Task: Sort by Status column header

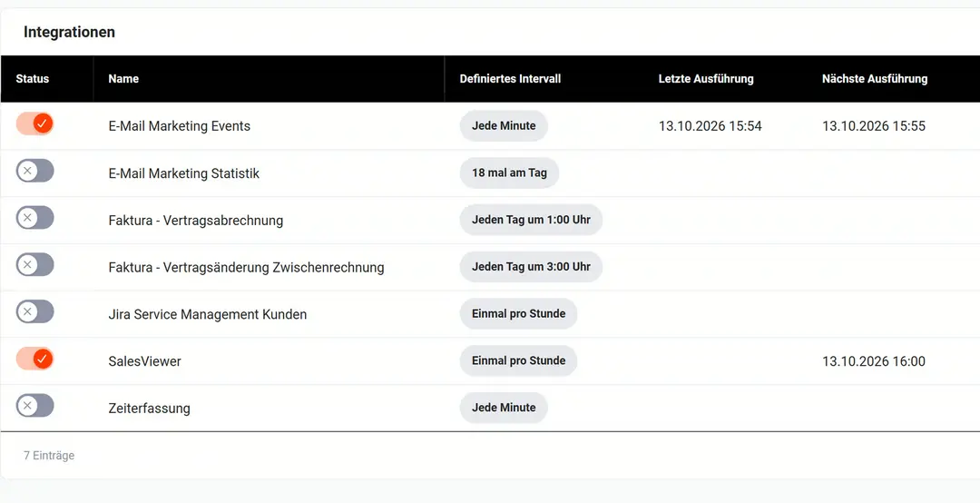Action: (33, 79)
